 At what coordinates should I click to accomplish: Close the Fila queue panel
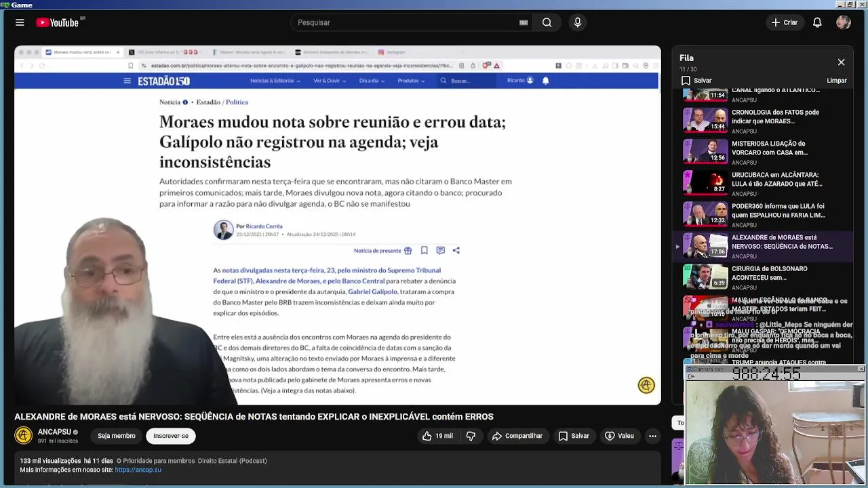[841, 62]
